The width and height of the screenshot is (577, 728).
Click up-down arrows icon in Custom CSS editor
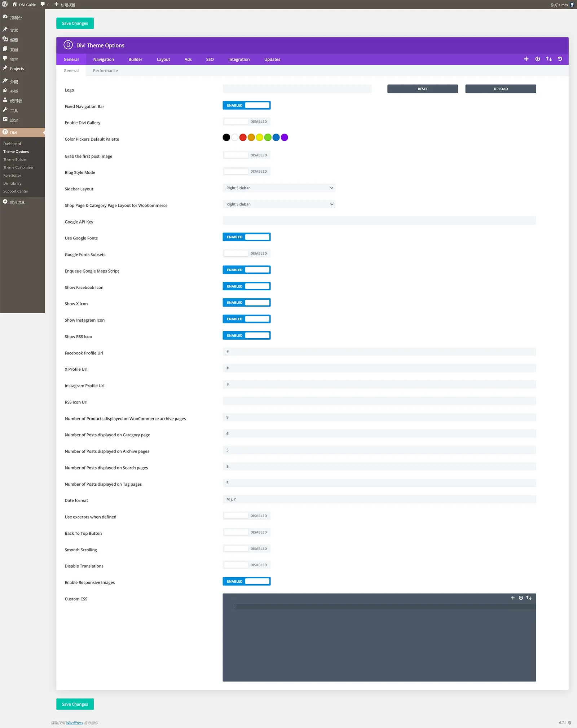point(529,598)
